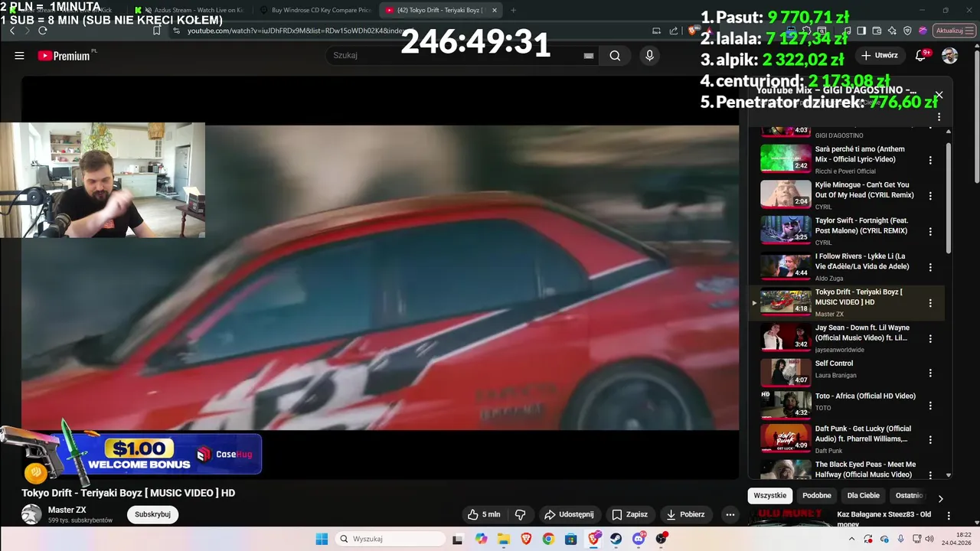Open options for Self Control entry
Image resolution: width=980 pixels, height=551 pixels.
coord(930,373)
